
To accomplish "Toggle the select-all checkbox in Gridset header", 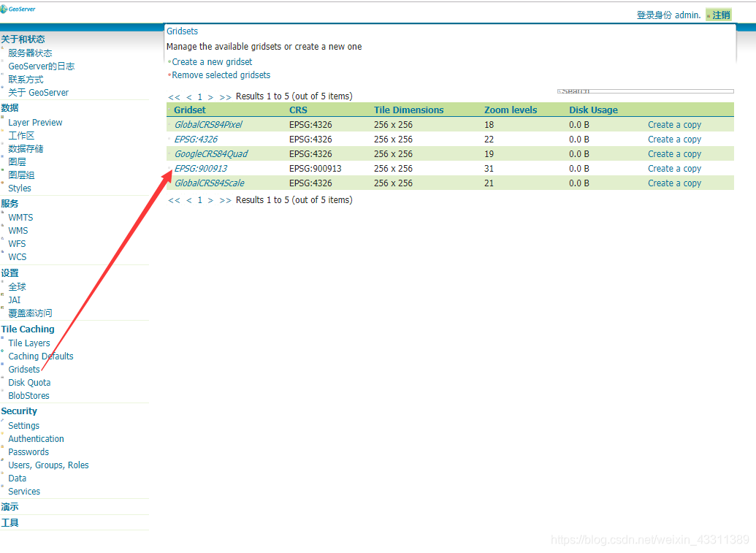I will (x=169, y=110).
